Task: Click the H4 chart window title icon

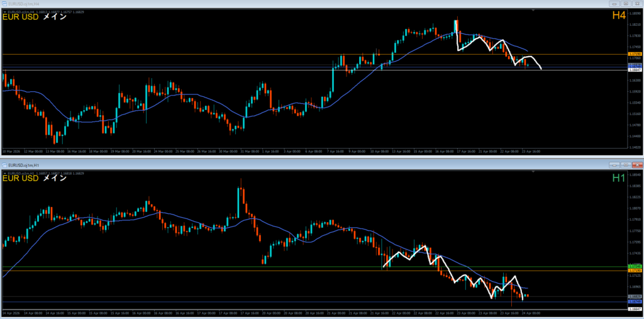Action: [x=4, y=4]
